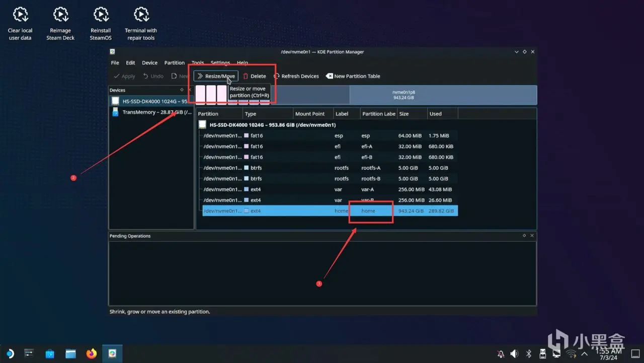Click Refresh Devices in the toolbar
The image size is (644, 363).
296,76
